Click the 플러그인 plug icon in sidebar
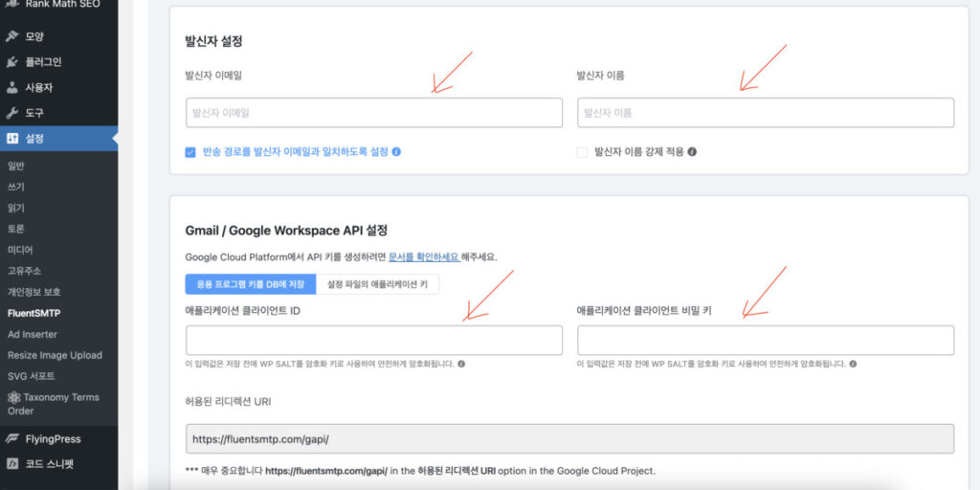The height and width of the screenshot is (490, 980). tap(11, 62)
